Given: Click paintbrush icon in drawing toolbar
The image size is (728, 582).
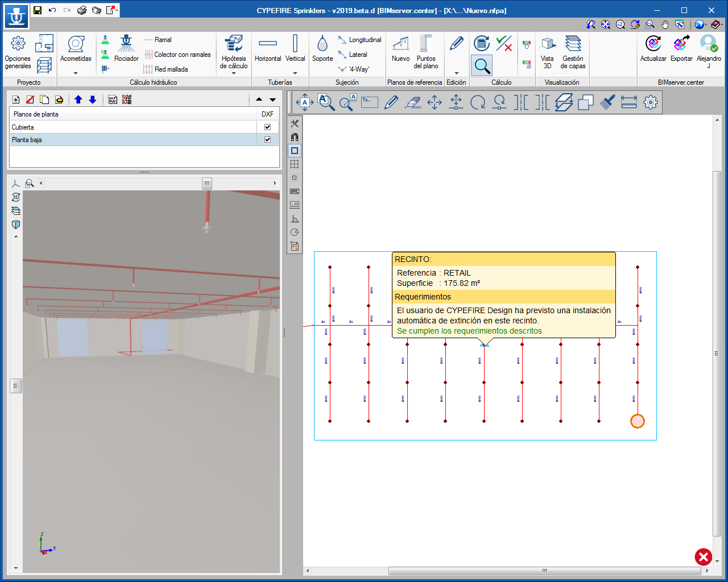Looking at the screenshot, I should point(607,102).
